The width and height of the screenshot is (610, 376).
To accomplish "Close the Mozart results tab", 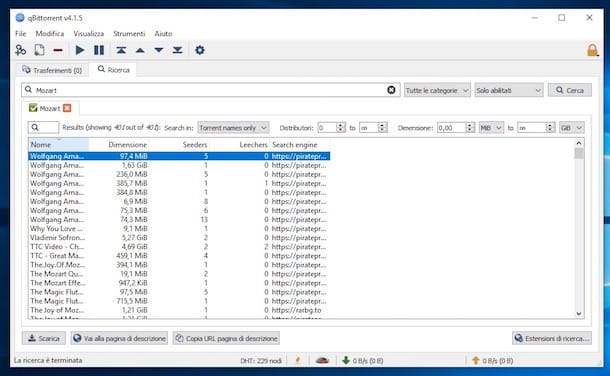I will point(67,108).
